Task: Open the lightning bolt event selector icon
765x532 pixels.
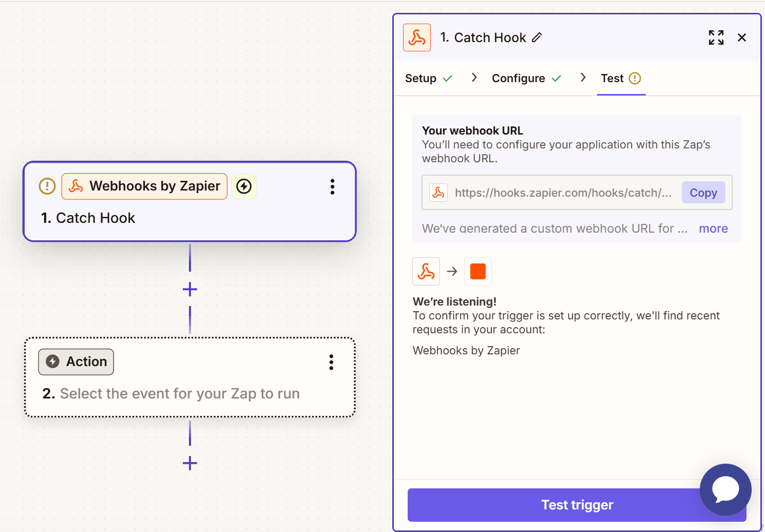Action: (x=244, y=186)
